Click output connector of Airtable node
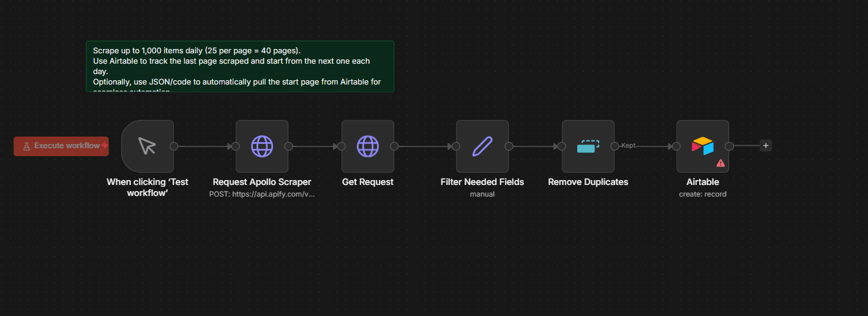868x316 pixels. [729, 146]
